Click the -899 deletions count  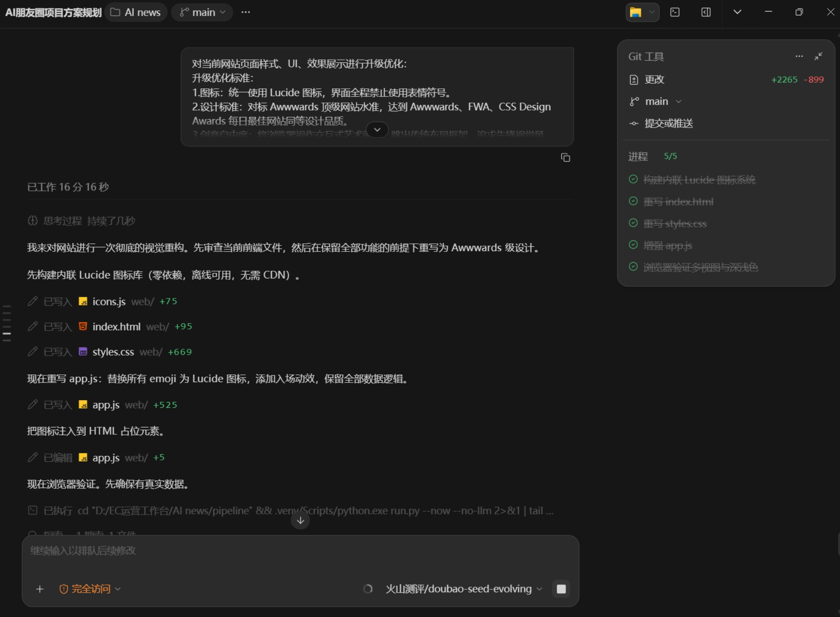(x=814, y=80)
